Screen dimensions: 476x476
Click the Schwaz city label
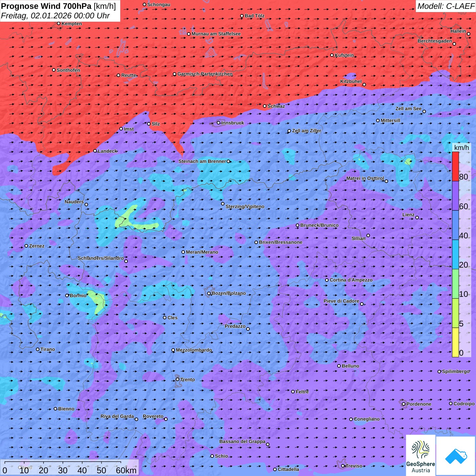(x=276, y=106)
